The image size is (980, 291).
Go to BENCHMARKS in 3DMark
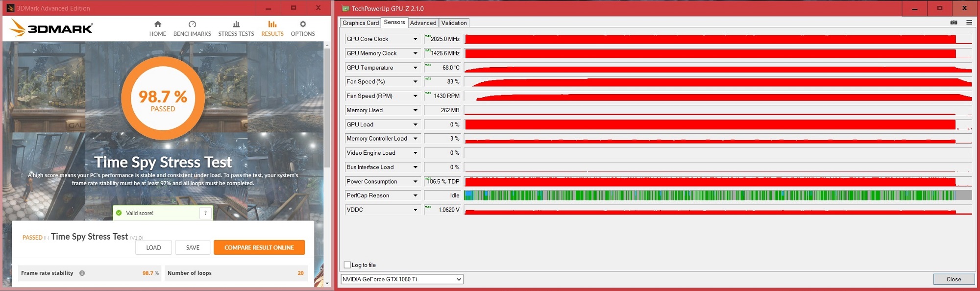click(x=192, y=28)
